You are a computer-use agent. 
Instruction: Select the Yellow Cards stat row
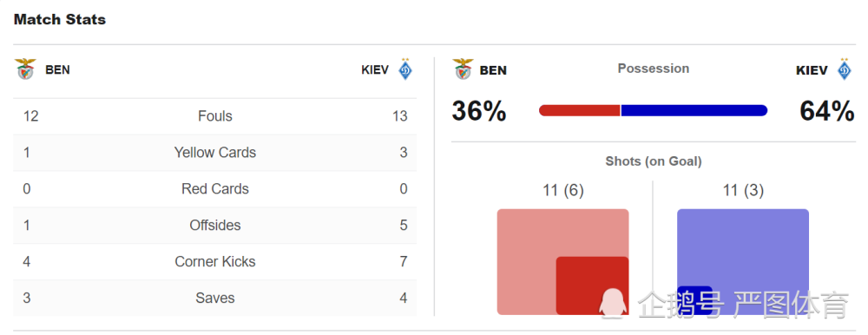pyautogui.click(x=214, y=153)
